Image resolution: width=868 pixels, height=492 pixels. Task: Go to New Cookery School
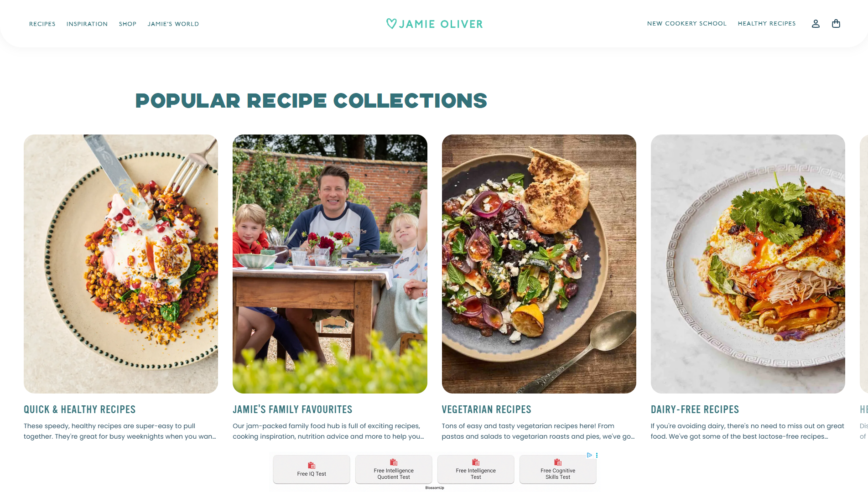(686, 24)
